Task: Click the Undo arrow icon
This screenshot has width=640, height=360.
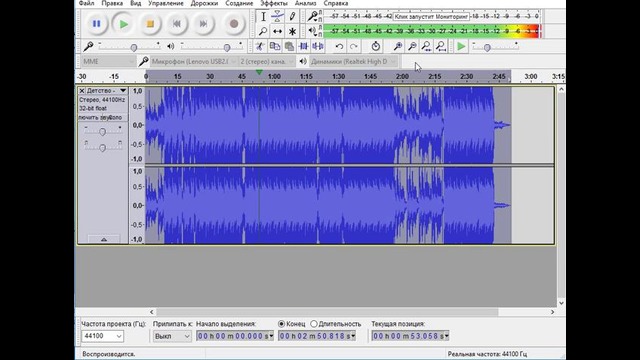Action: [339, 47]
